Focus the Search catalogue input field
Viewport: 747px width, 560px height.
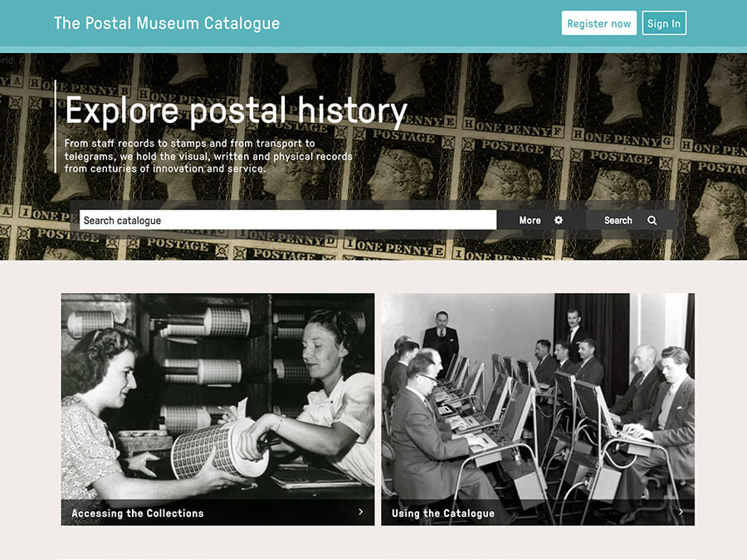pos(288,220)
